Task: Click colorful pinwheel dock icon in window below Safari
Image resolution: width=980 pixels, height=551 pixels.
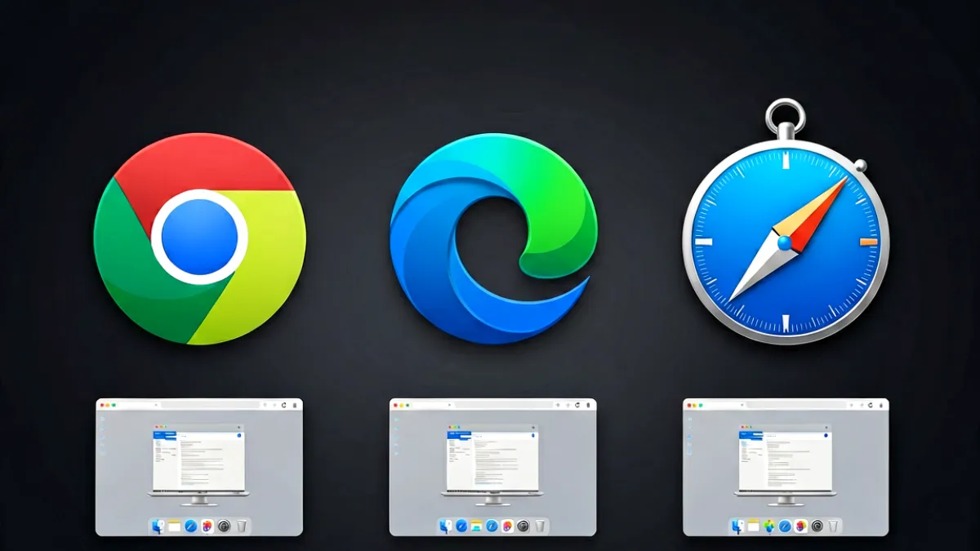Action: 769,527
